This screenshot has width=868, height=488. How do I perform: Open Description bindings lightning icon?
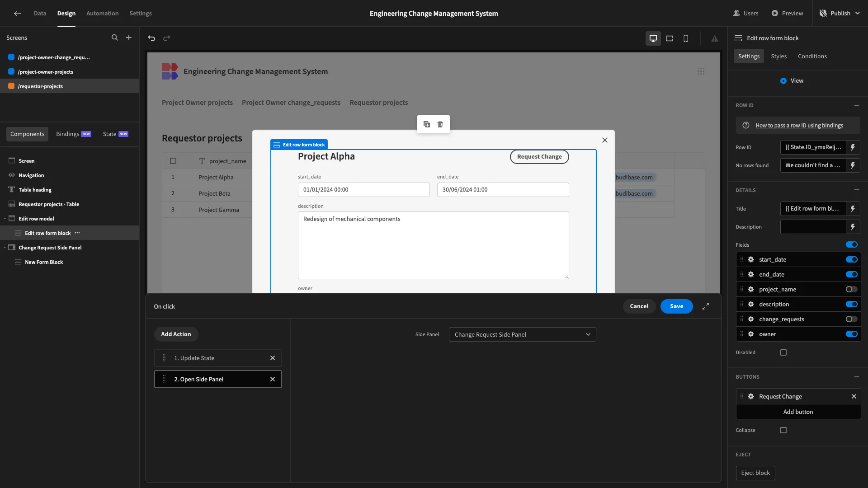point(853,227)
